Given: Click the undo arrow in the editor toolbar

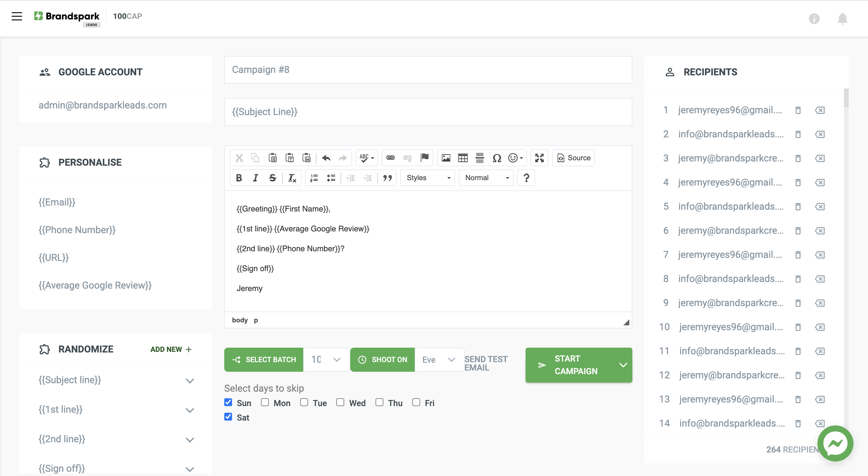Looking at the screenshot, I should pyautogui.click(x=326, y=158).
